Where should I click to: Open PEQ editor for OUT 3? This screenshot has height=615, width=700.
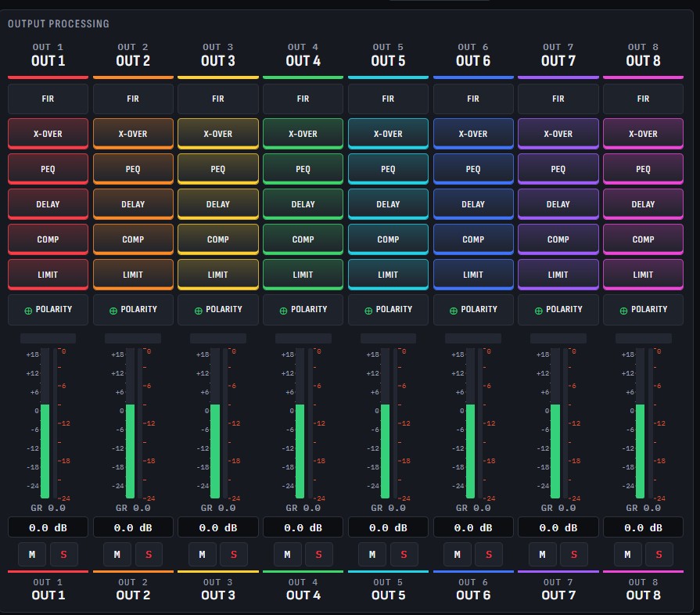(x=218, y=169)
